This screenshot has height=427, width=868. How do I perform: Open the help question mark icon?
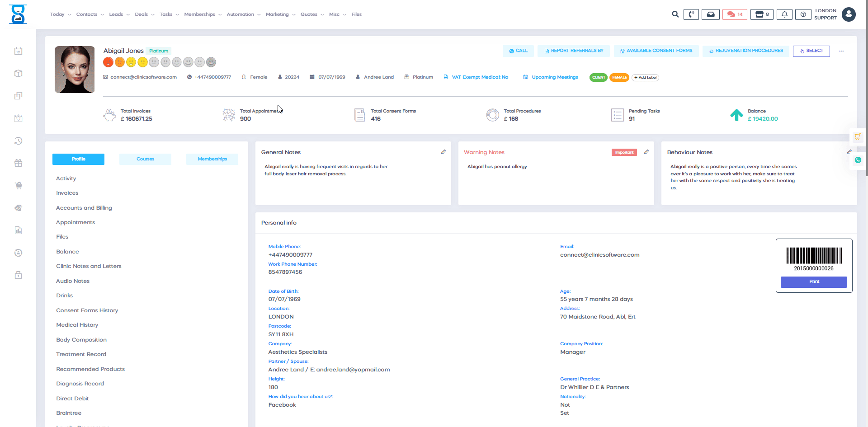click(803, 14)
